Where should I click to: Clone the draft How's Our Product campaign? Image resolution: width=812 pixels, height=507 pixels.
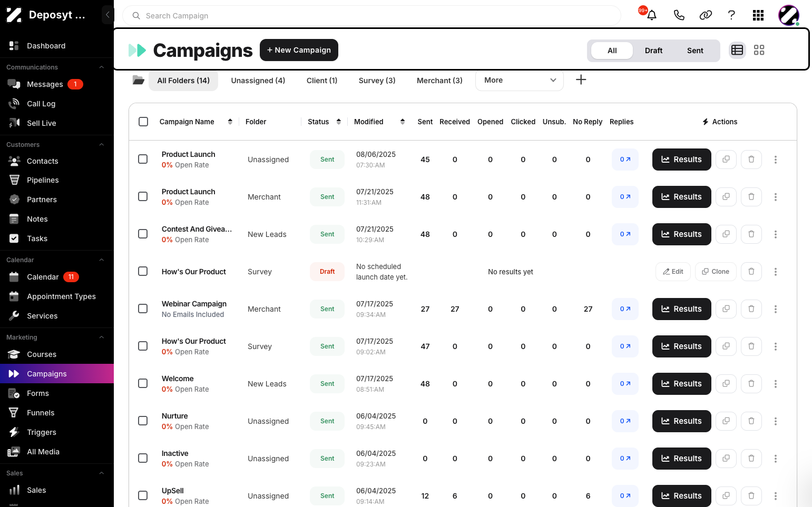(x=716, y=272)
